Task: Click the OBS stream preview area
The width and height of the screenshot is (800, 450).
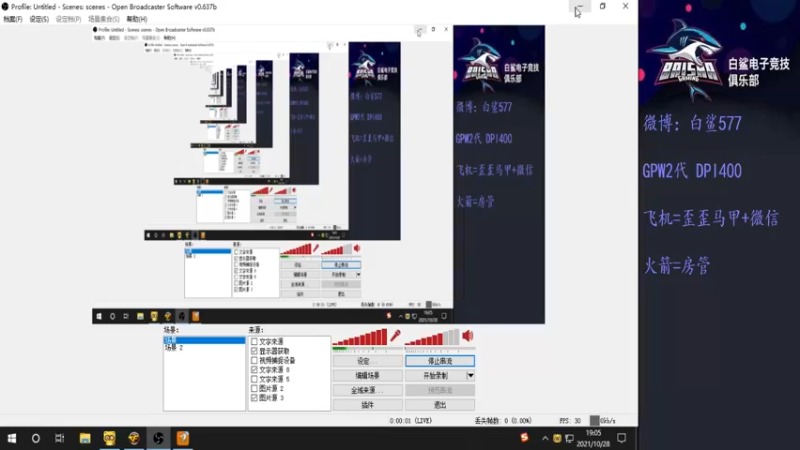Action: pyautogui.click(x=318, y=174)
